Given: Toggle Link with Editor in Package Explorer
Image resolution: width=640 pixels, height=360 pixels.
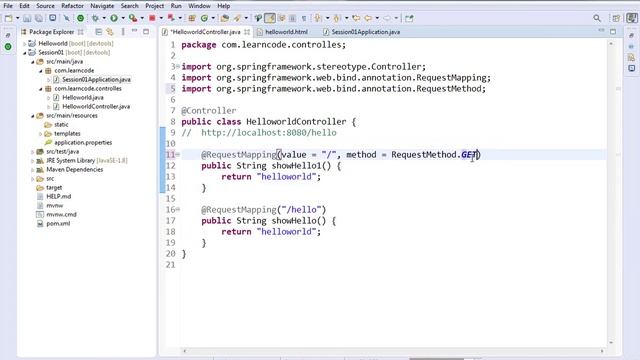Looking at the screenshot, I should 110,32.
